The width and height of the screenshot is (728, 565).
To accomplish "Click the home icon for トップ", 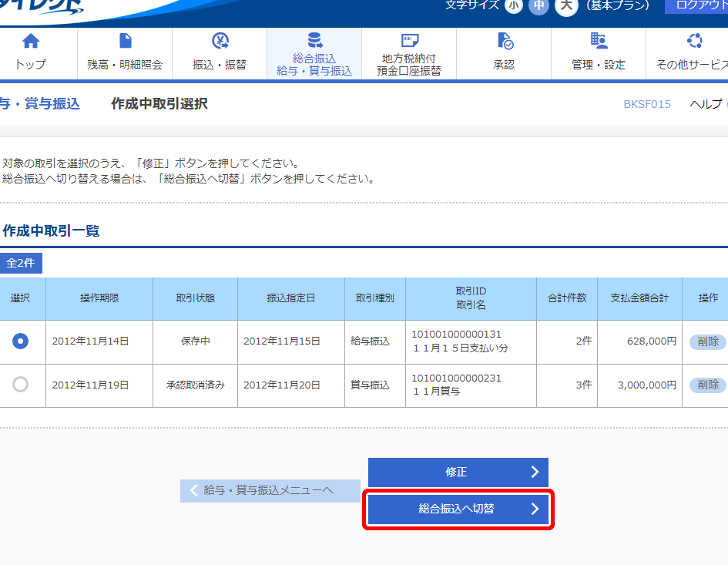I will point(30,42).
